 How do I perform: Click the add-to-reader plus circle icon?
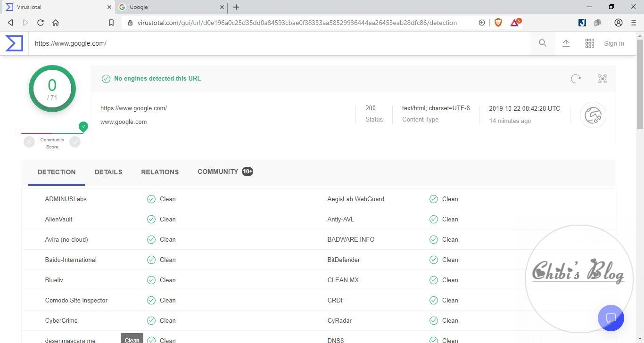click(482, 23)
